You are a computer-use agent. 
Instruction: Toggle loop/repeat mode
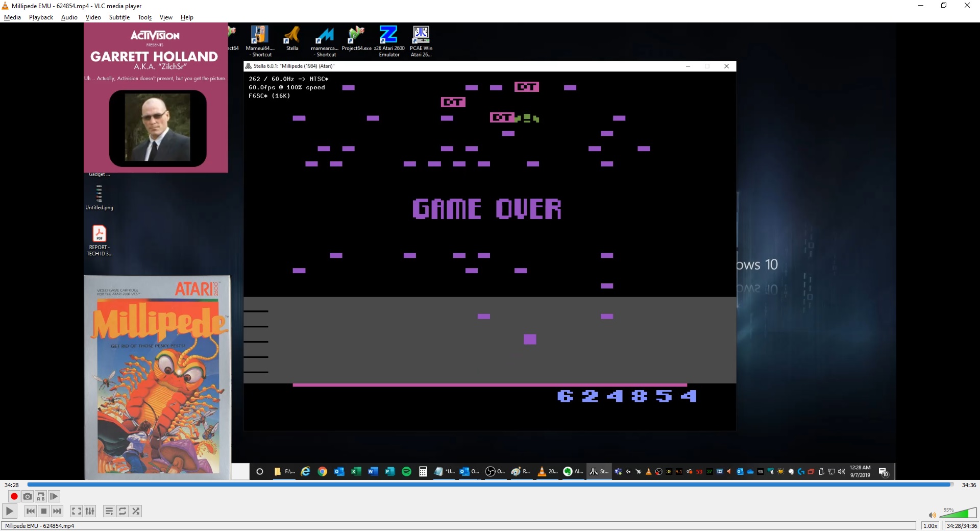click(122, 511)
